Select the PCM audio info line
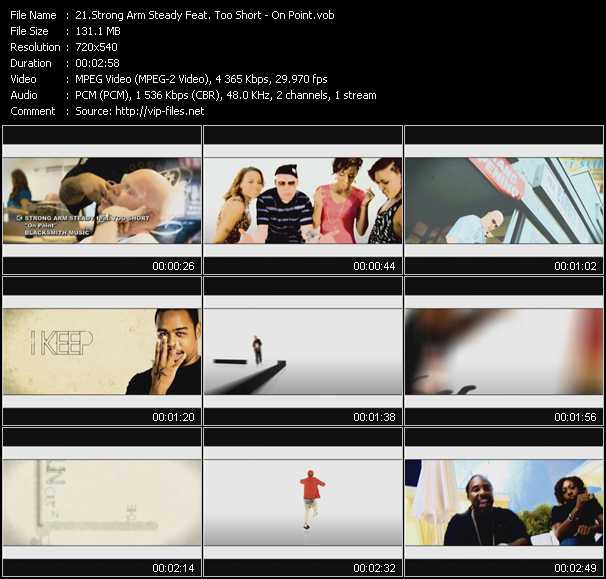 (x=226, y=95)
